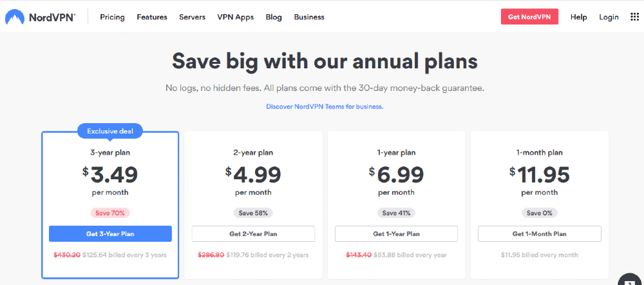Visit the Blog navigation link
The height and width of the screenshot is (285, 644).
[274, 17]
